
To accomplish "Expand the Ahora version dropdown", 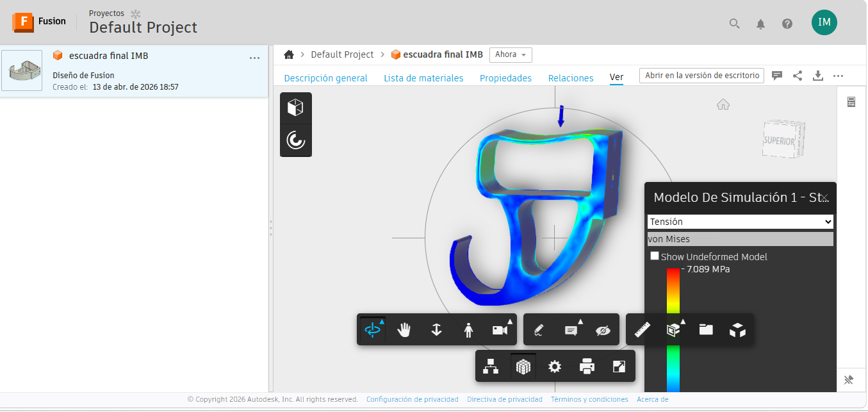I will tap(511, 55).
